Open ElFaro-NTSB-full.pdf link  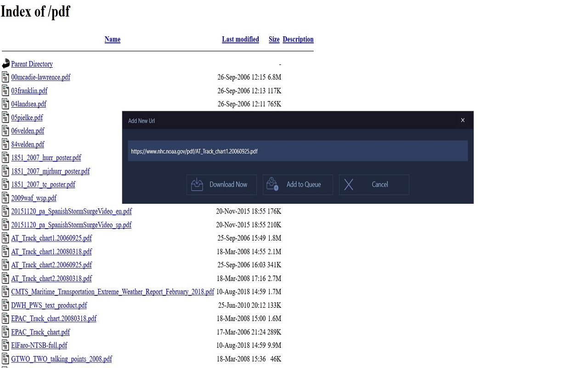39,345
